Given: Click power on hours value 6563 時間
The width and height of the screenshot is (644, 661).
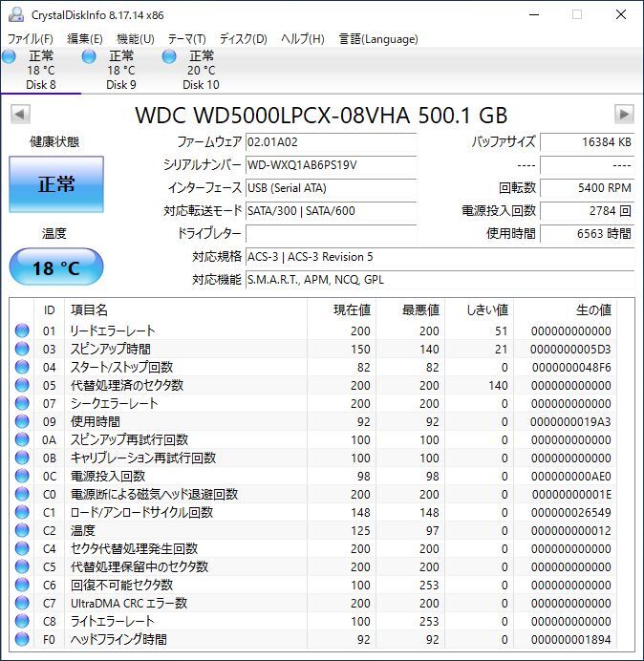Looking at the screenshot, I should click(x=587, y=233).
